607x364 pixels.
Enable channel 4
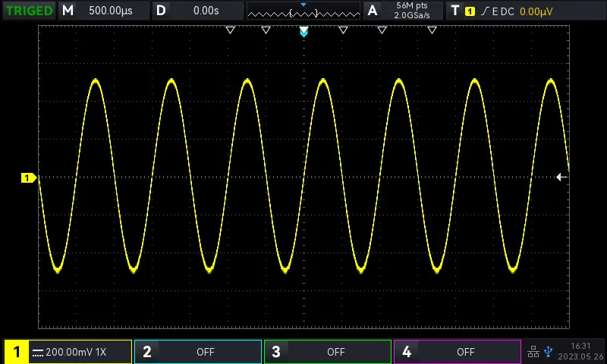pos(458,352)
